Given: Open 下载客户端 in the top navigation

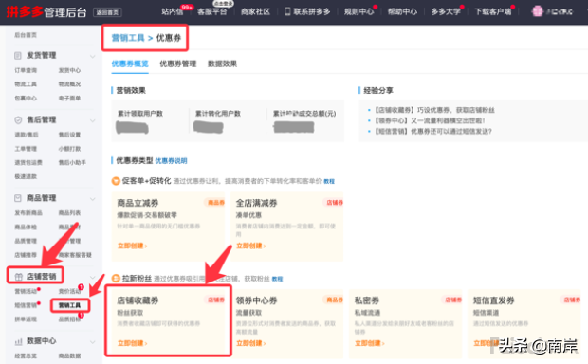Looking at the screenshot, I should click(x=493, y=11).
